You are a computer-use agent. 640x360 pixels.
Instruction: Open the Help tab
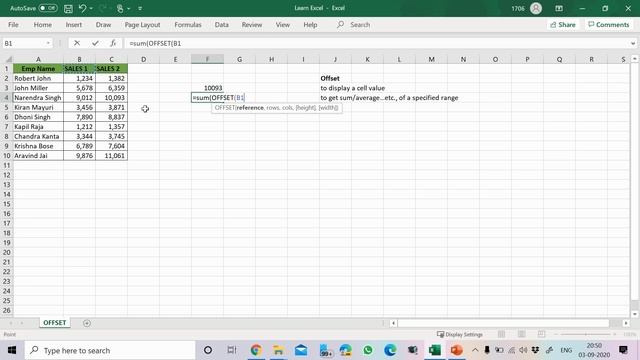click(310, 24)
